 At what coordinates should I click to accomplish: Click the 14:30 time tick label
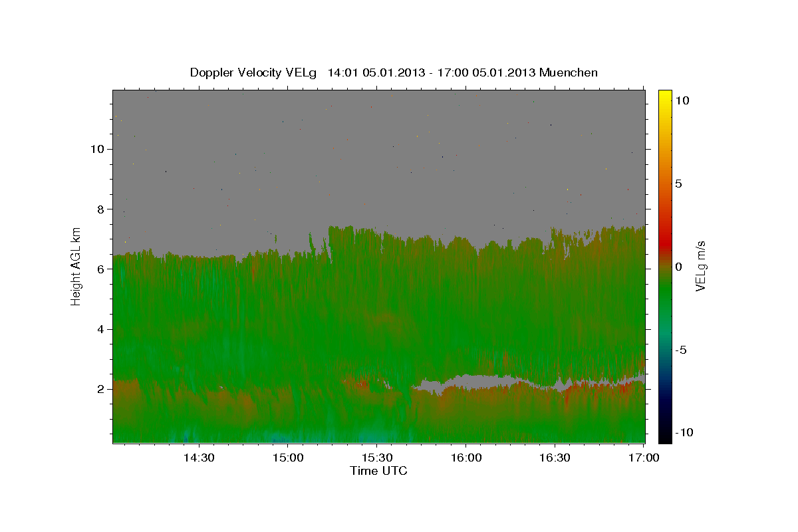(x=198, y=458)
